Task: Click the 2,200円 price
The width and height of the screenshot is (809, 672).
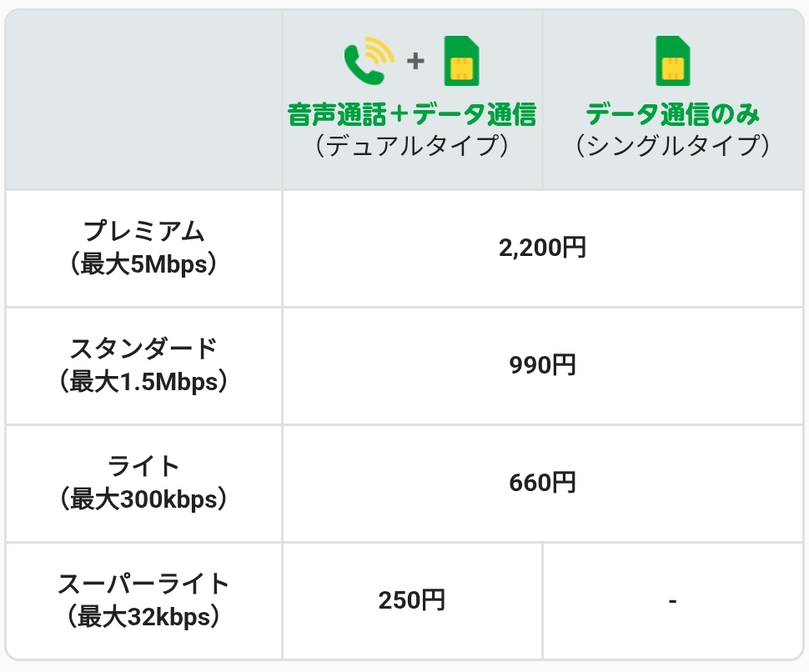Action: 543,248
